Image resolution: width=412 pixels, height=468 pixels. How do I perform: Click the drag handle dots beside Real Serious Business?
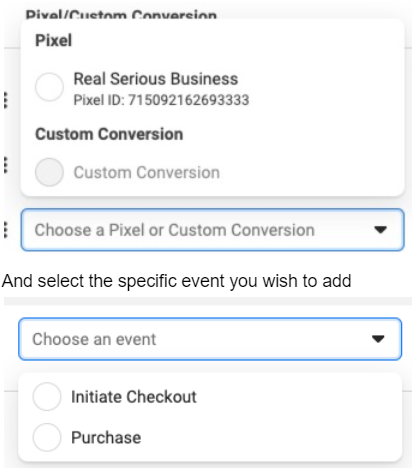point(5,100)
